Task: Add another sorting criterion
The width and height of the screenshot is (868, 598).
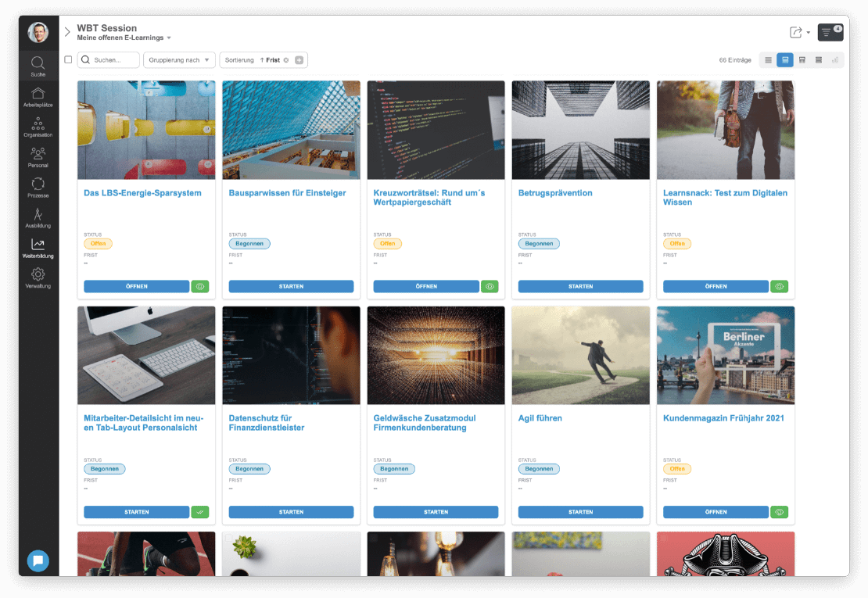Action: (299, 60)
